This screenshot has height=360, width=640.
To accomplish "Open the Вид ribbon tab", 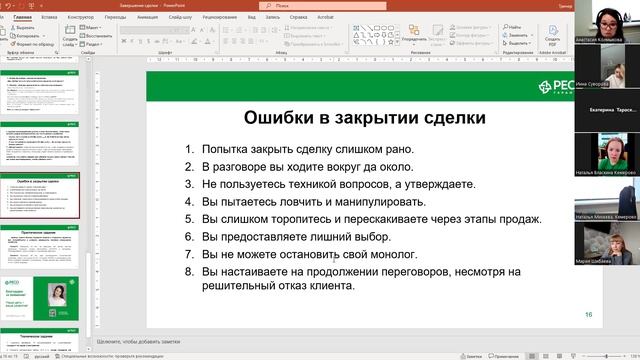I will 251,17.
